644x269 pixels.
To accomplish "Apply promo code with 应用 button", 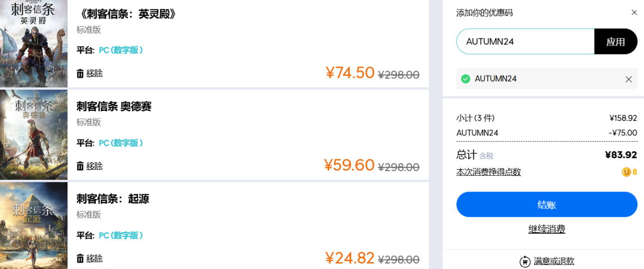I will pyautogui.click(x=616, y=41).
